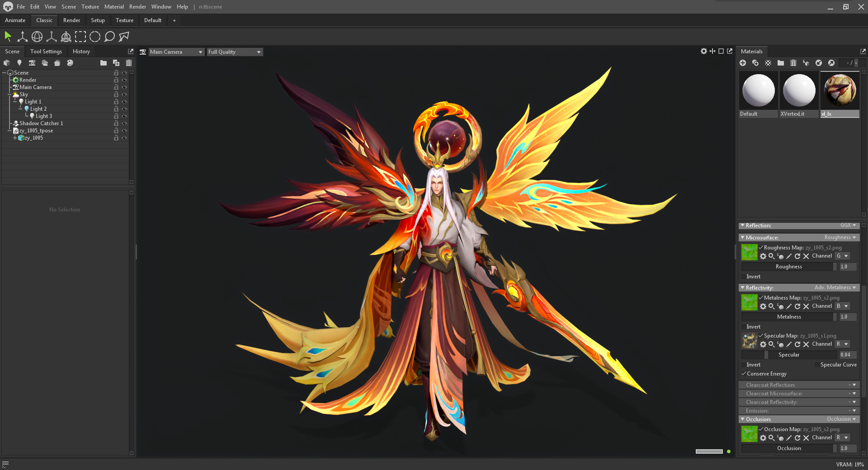Viewport: 868px width, 470px height.
Task: Open viewport settings gear icon
Action: (x=704, y=52)
